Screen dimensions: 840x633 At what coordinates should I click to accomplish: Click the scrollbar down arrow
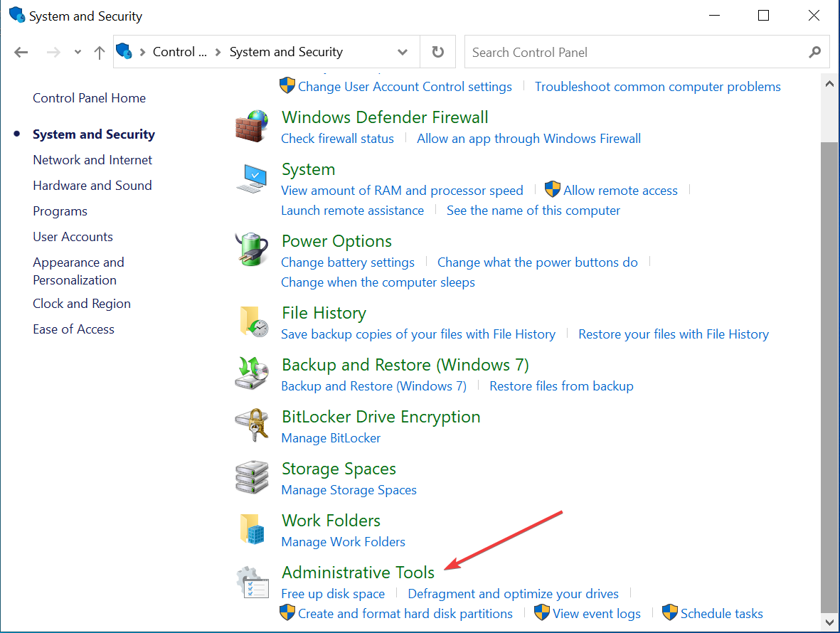(829, 623)
